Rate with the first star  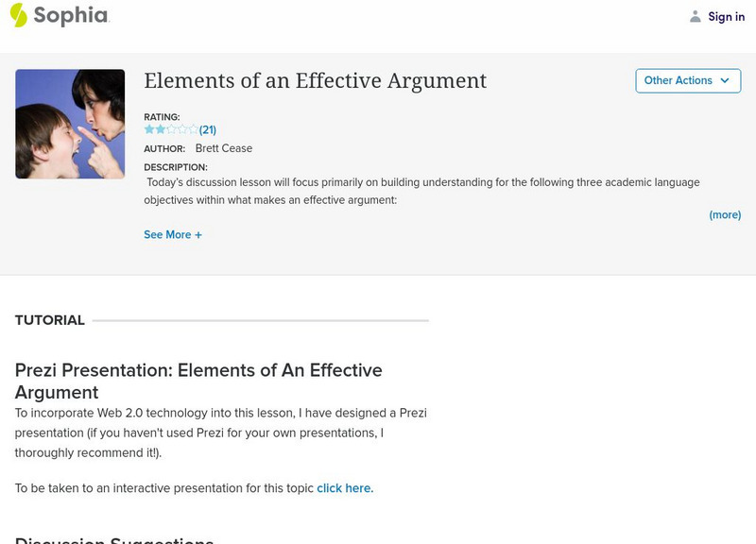pos(149,129)
